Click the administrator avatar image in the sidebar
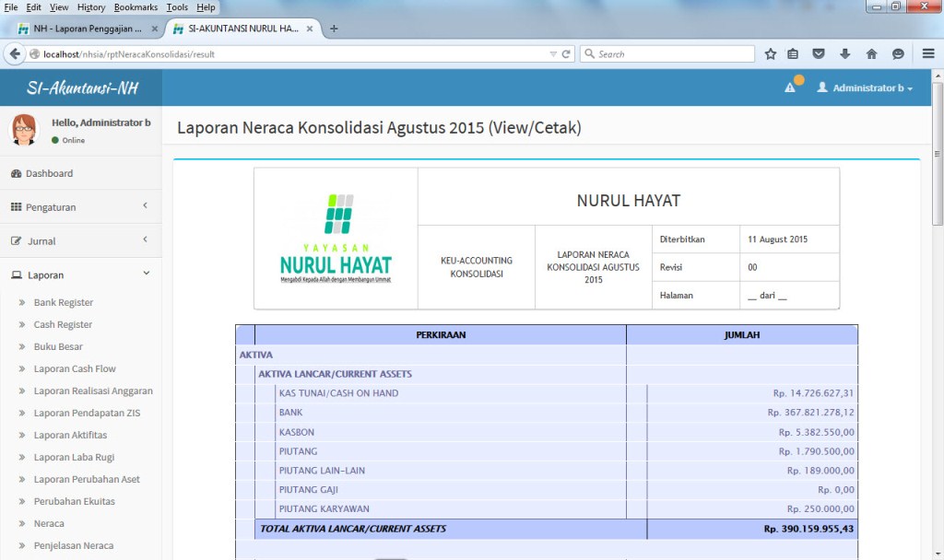 [23, 129]
